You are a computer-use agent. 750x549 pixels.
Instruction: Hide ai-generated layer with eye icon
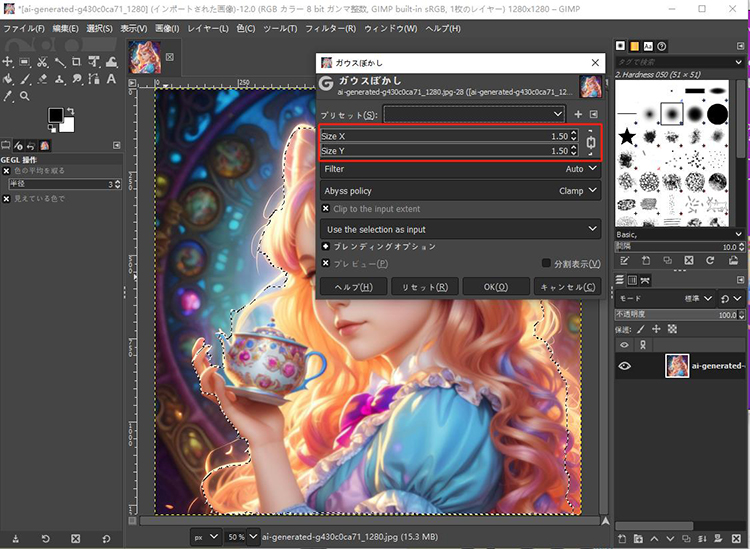pyautogui.click(x=624, y=366)
